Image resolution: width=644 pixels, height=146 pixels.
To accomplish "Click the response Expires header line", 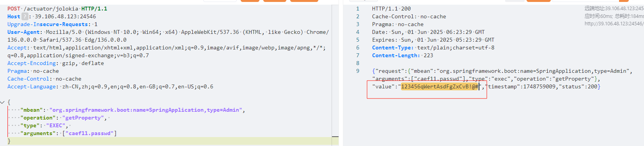I will (x=433, y=40).
